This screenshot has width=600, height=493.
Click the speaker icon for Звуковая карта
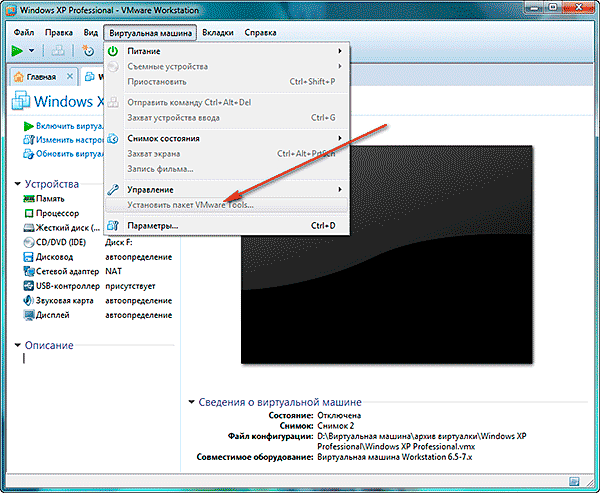point(29,300)
